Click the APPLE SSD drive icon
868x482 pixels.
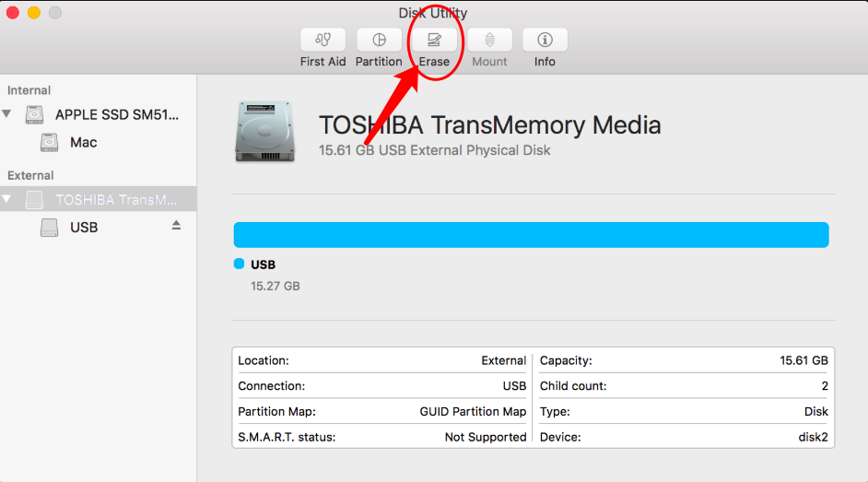34,114
